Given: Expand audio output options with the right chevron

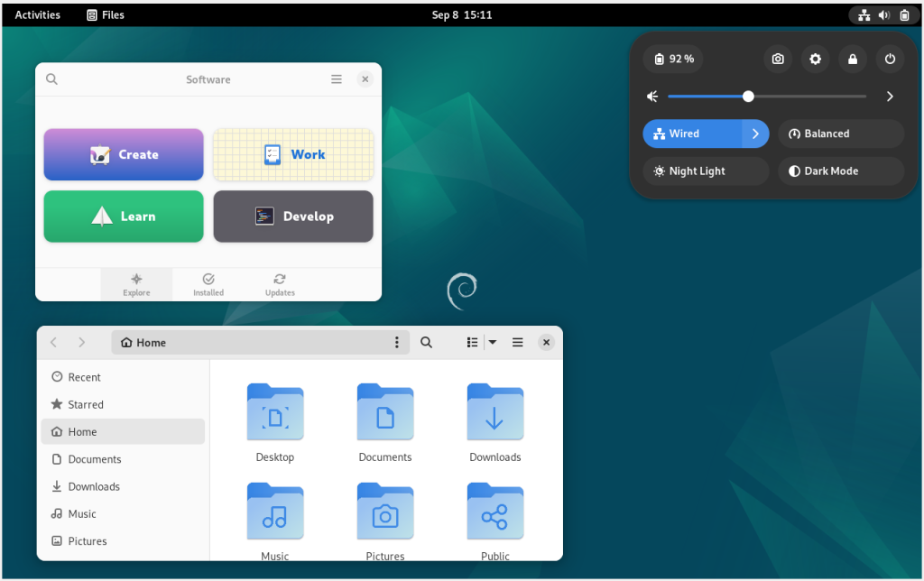Looking at the screenshot, I should (x=890, y=96).
